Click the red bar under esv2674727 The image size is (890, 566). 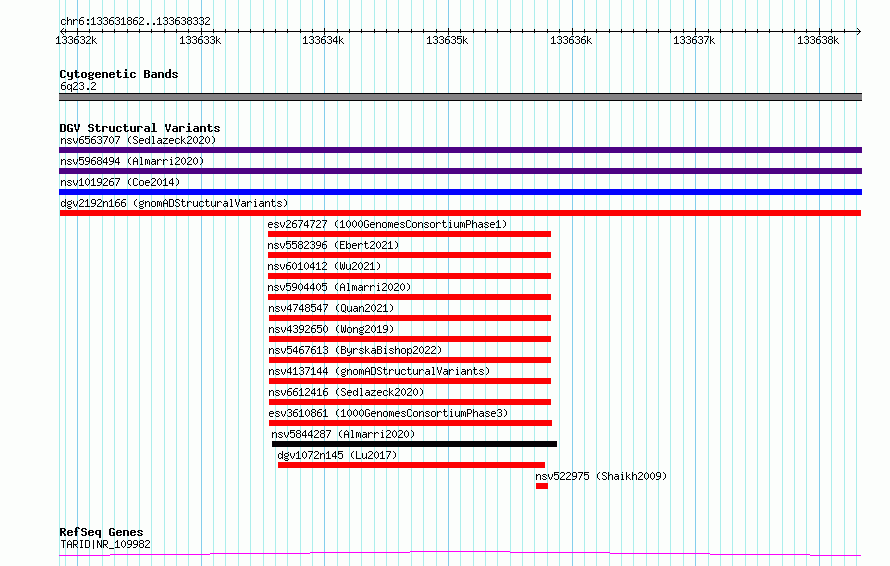409,234
